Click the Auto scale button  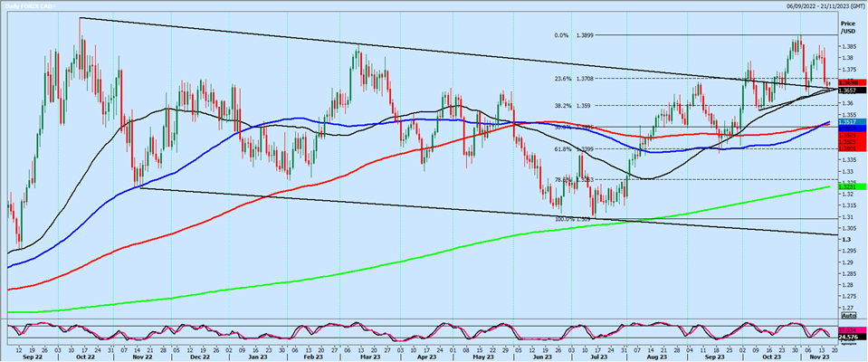[x=848, y=316]
